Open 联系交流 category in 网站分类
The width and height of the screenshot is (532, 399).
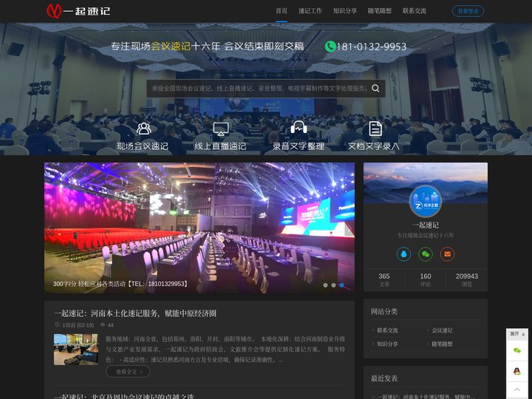coord(387,330)
